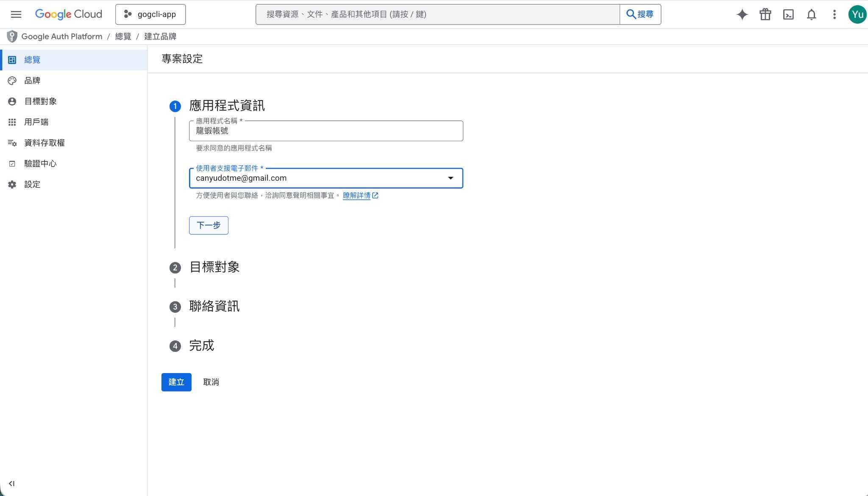
Task: Activate the Cloud Shell terminal icon
Action: click(x=788, y=14)
